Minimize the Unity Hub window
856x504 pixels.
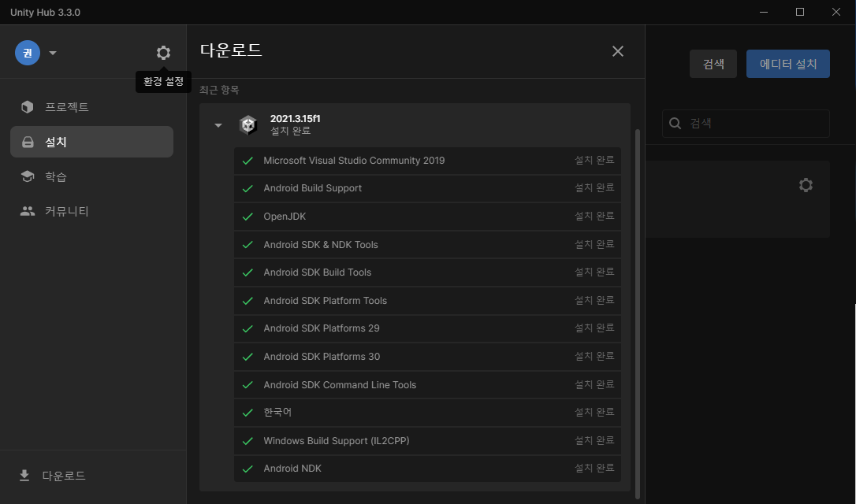[764, 12]
